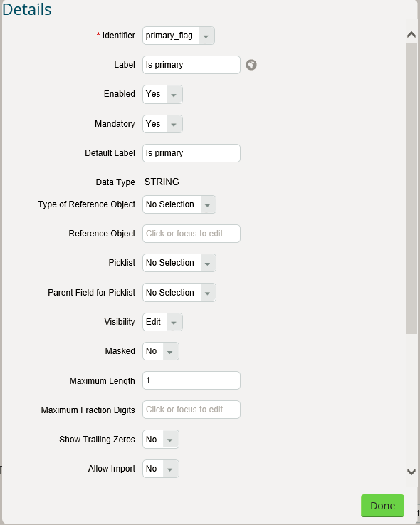Open the Allow Import dropdown
Viewport: 420px width, 525px height.
[x=161, y=469]
